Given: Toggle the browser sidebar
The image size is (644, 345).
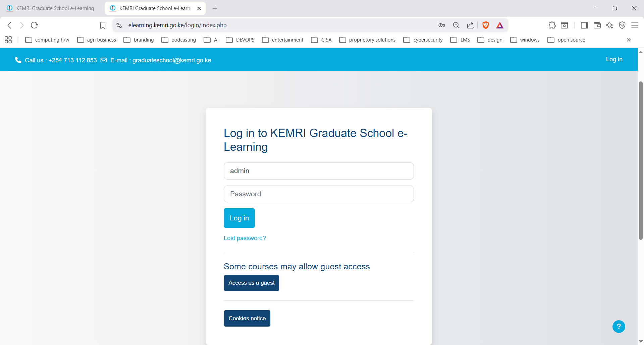Looking at the screenshot, I should tap(584, 25).
